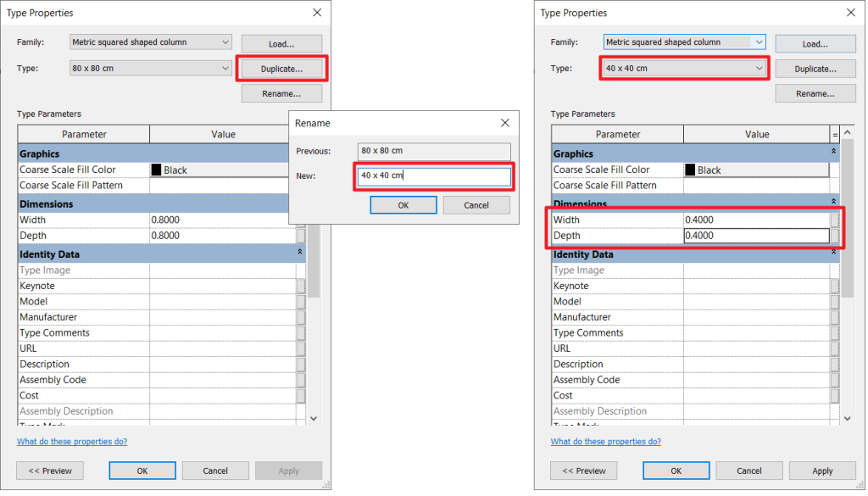Click Width value field showing 0.4000

point(754,220)
